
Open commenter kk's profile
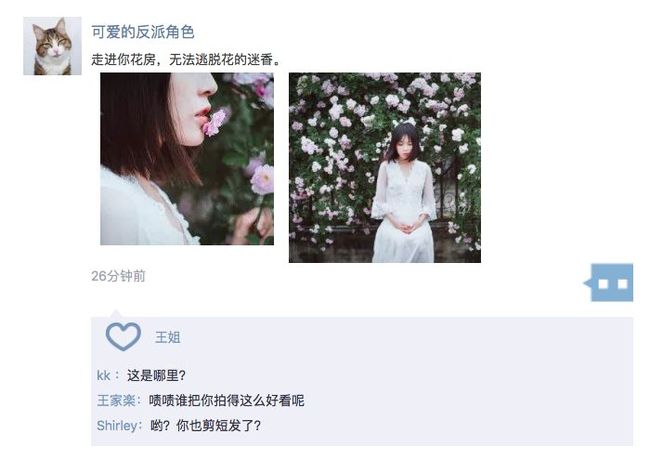(103, 375)
